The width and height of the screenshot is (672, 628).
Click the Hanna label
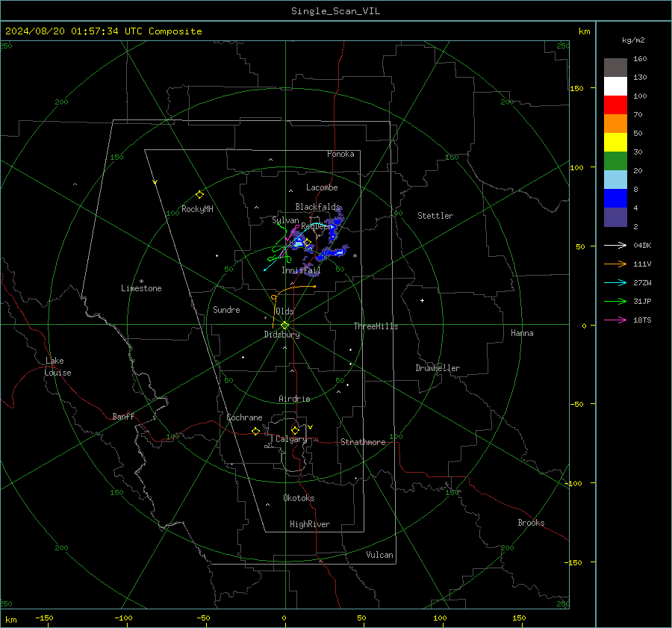coord(522,333)
